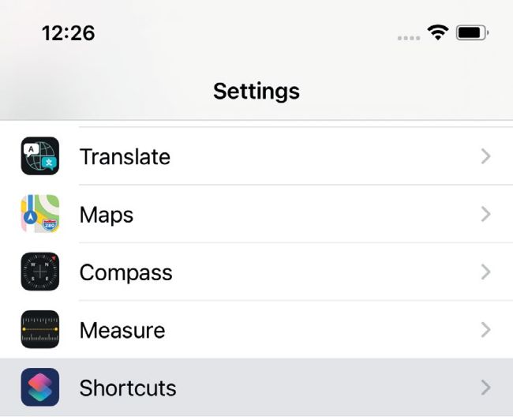Expand Compass settings via its chevron

tap(486, 272)
